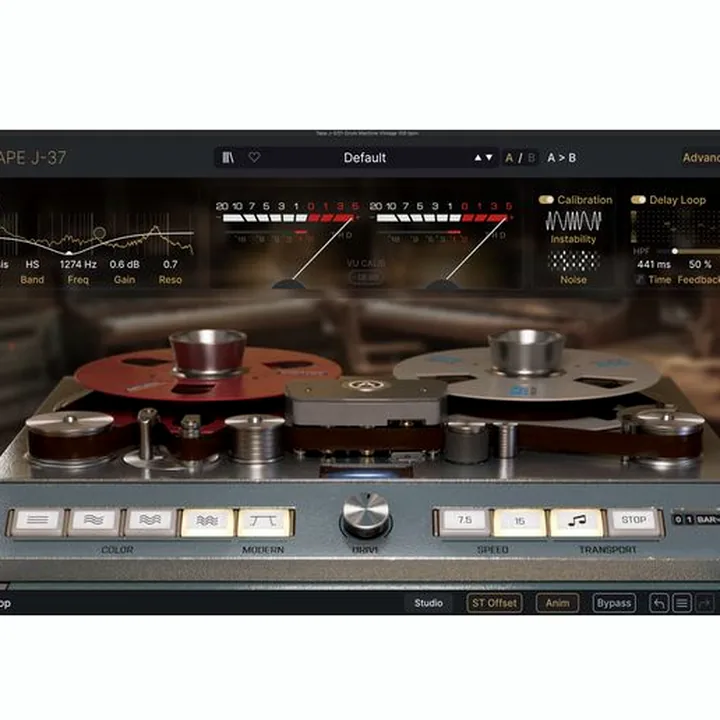Adjust the Instability waveform control
Screen dimensions: 720x720
click(573, 221)
